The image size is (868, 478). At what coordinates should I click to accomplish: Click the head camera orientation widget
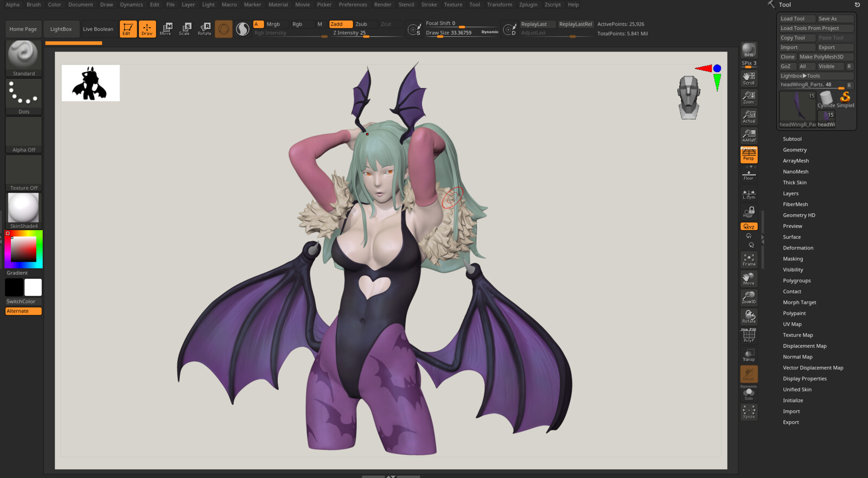688,97
